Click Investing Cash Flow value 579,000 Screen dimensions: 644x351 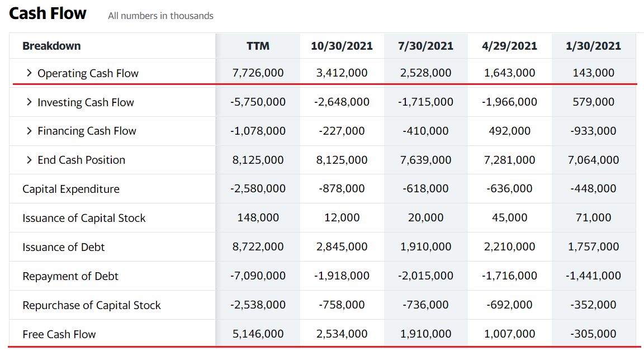click(594, 102)
